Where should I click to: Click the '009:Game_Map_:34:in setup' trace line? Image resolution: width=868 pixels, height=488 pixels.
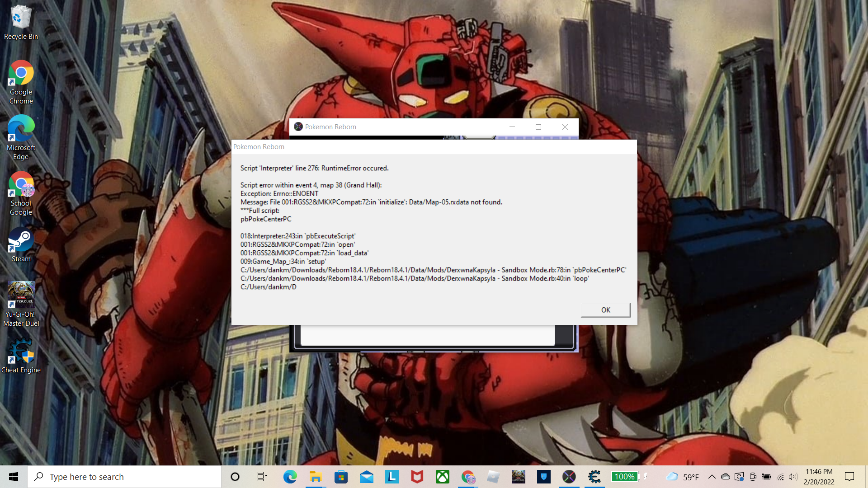[x=283, y=262]
